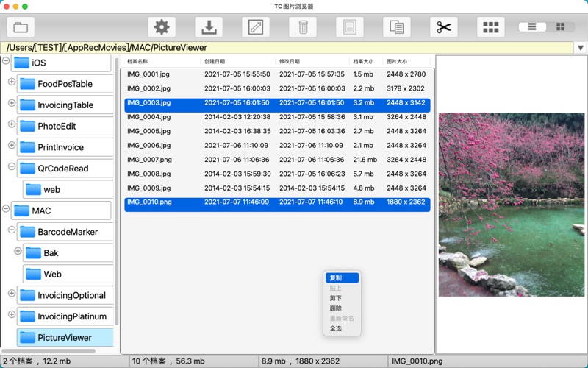Click the edit image pencil icon
This screenshot has width=588, height=368.
coord(256,27)
